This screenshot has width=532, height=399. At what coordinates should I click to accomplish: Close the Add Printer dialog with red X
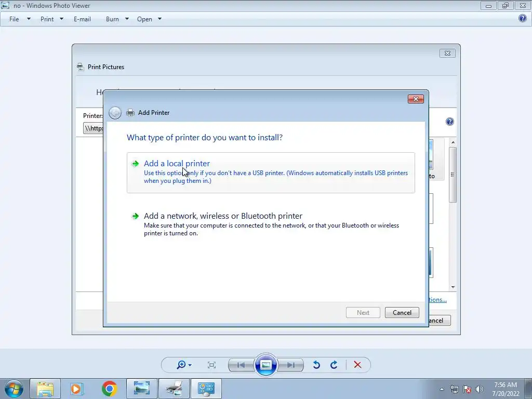point(416,99)
